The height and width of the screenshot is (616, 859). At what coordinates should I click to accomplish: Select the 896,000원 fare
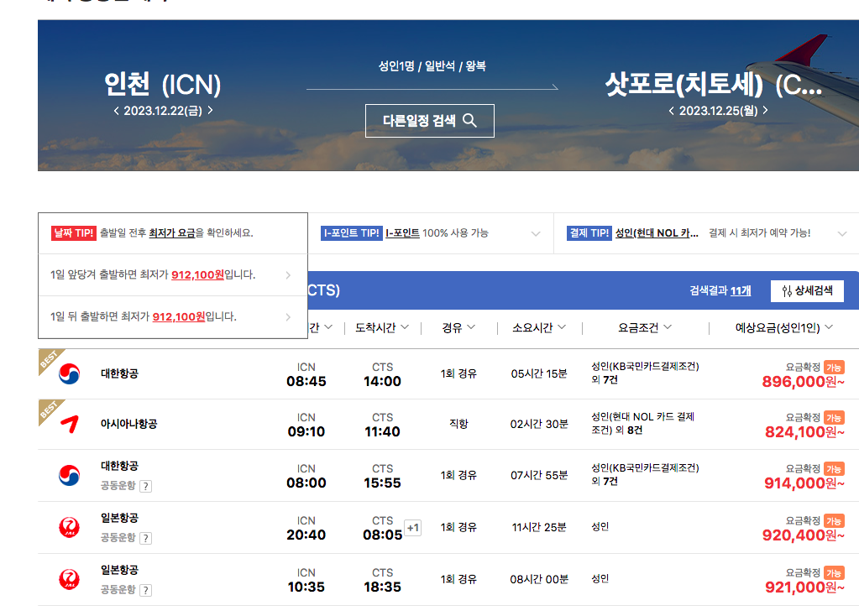coord(803,382)
